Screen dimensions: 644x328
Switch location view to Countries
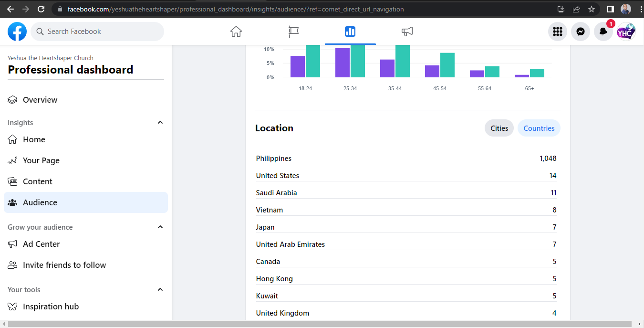pyautogui.click(x=539, y=128)
